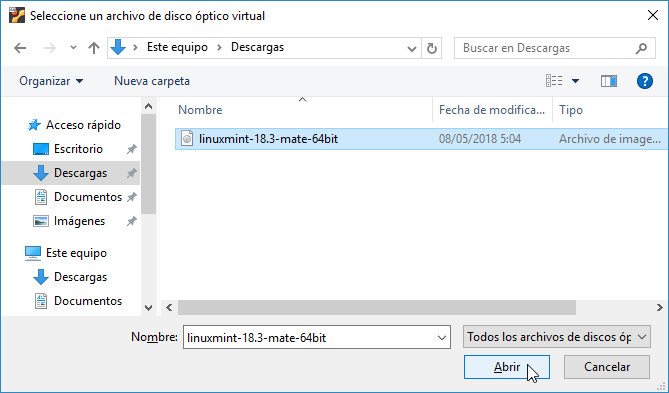Open the address bar history dropdown
Image resolution: width=669 pixels, height=393 pixels.
[x=412, y=49]
